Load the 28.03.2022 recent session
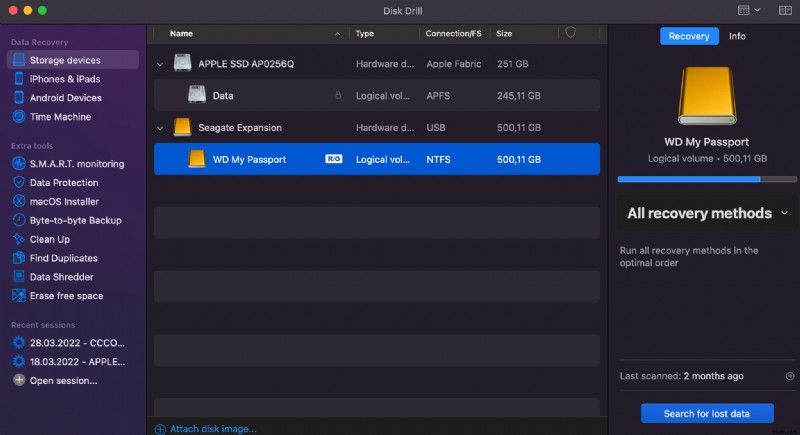The width and height of the screenshot is (800, 435). pyautogui.click(x=77, y=343)
